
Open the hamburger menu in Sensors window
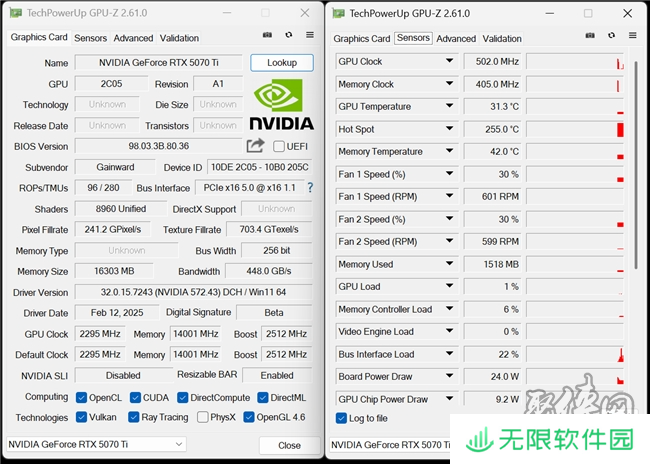coord(633,36)
